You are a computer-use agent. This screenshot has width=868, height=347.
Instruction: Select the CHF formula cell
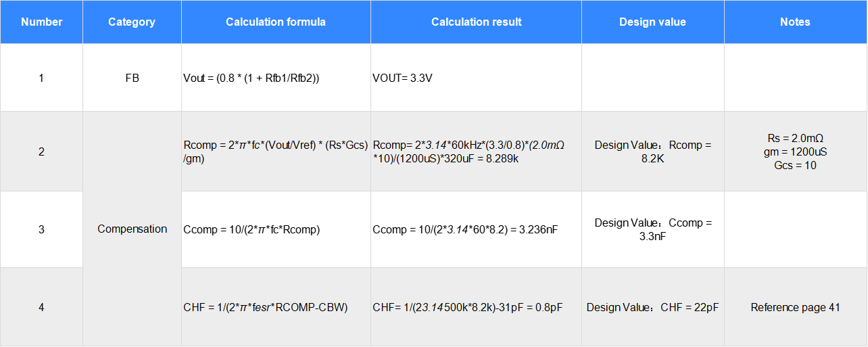(x=265, y=307)
